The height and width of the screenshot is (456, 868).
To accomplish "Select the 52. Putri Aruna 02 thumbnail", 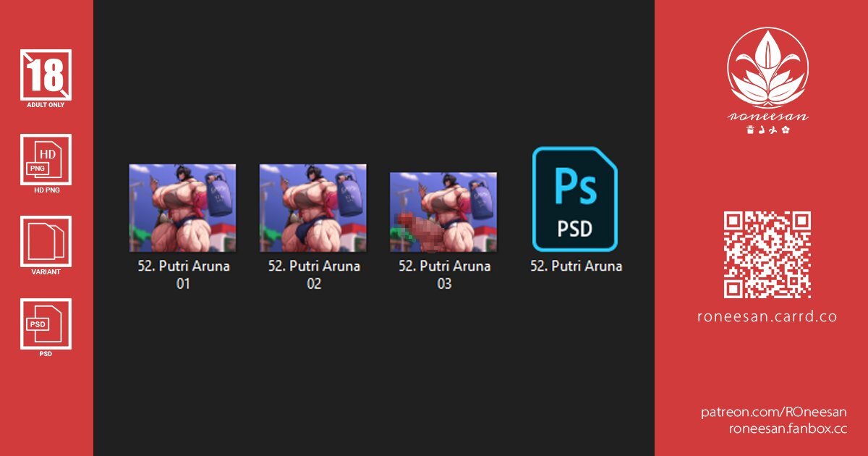I will click(312, 208).
